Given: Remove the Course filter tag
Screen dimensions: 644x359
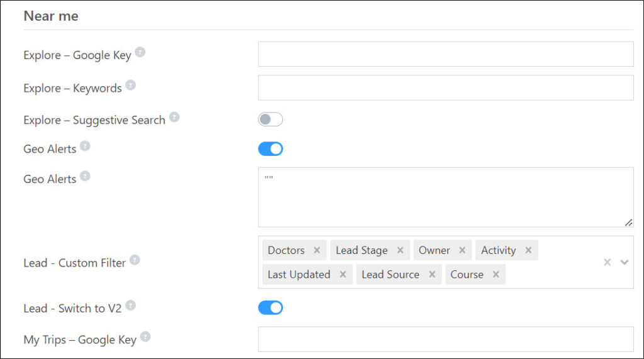Looking at the screenshot, I should [x=496, y=274].
